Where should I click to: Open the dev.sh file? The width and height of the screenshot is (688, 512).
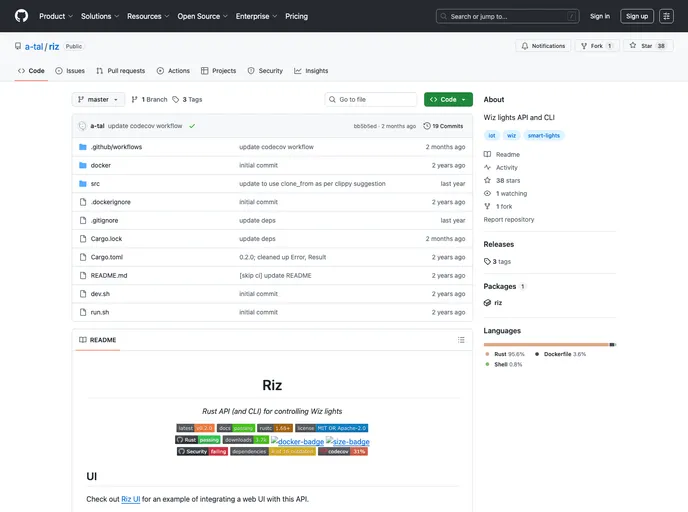pyautogui.click(x=100, y=294)
